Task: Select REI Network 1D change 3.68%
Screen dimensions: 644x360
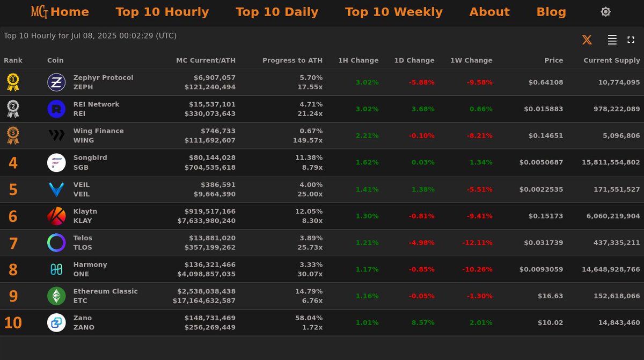Action: click(423, 109)
